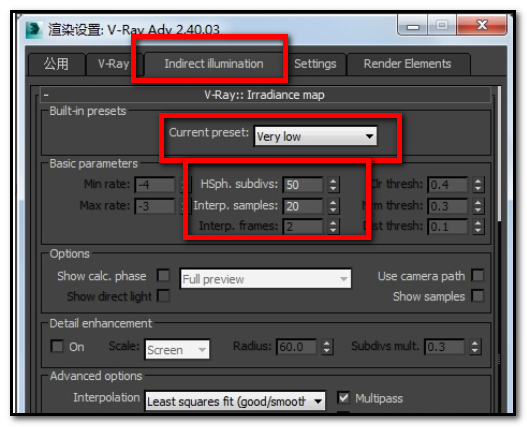Enable the Show calc. phase checkbox
Image resolution: width=527 pixels, height=427 pixels.
point(163,276)
